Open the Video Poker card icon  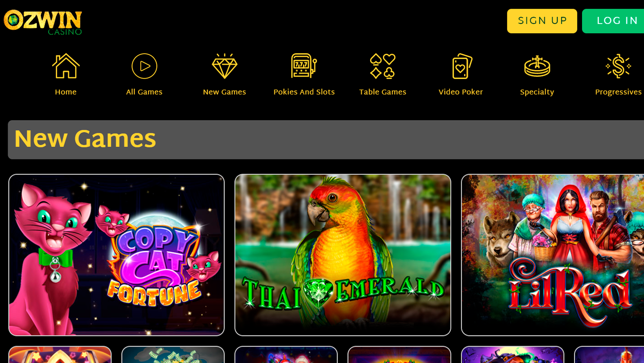tap(461, 66)
